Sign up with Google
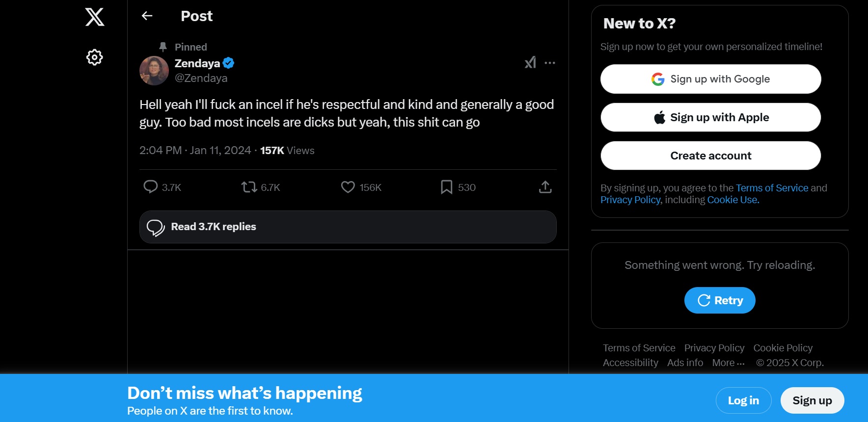The image size is (868, 422). pyautogui.click(x=710, y=79)
